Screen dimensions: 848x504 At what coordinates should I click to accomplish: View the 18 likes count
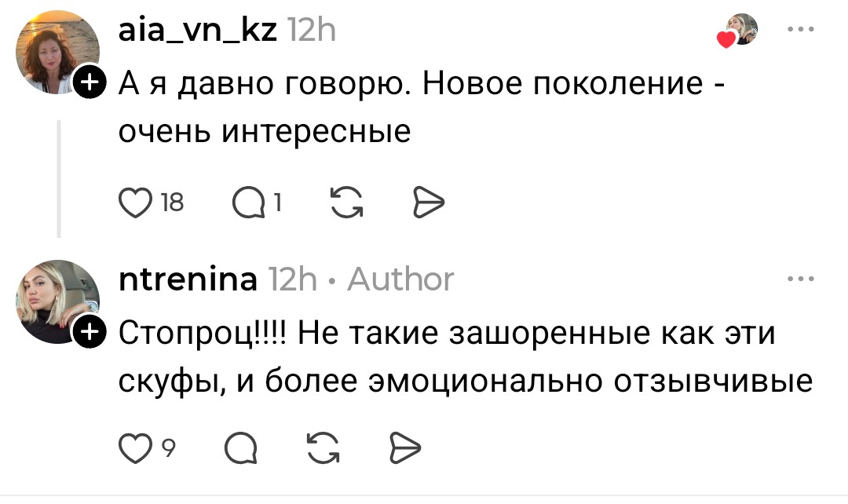click(x=172, y=203)
